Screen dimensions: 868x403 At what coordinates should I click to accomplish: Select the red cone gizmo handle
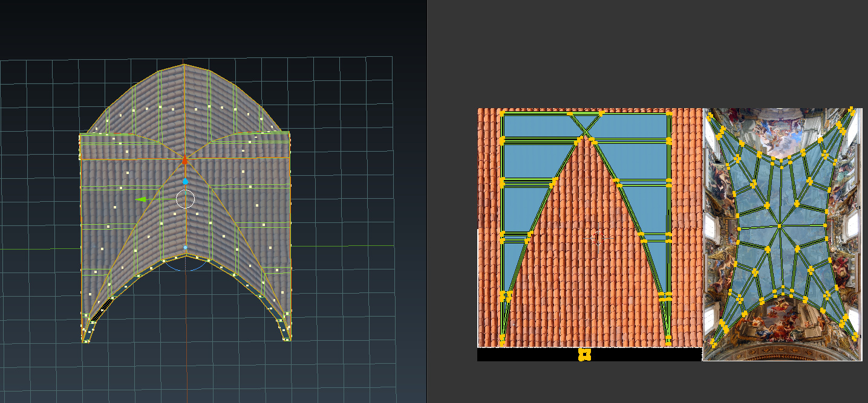(185, 160)
